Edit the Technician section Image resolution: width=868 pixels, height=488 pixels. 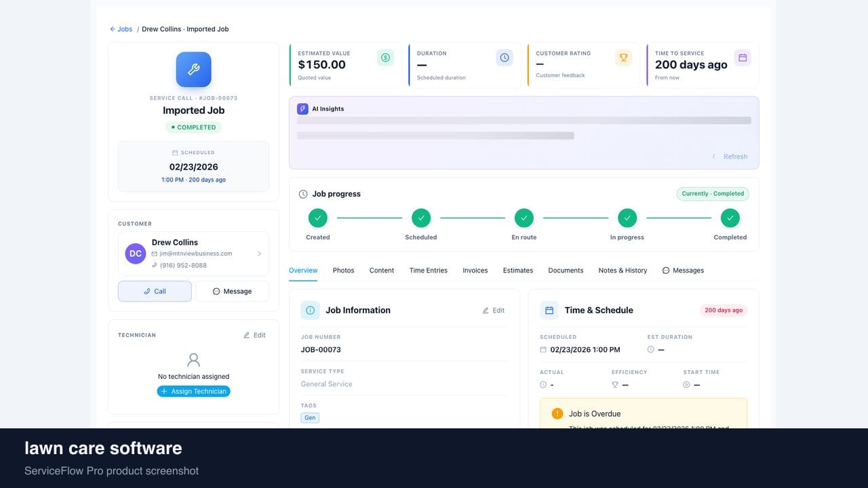[254, 335]
